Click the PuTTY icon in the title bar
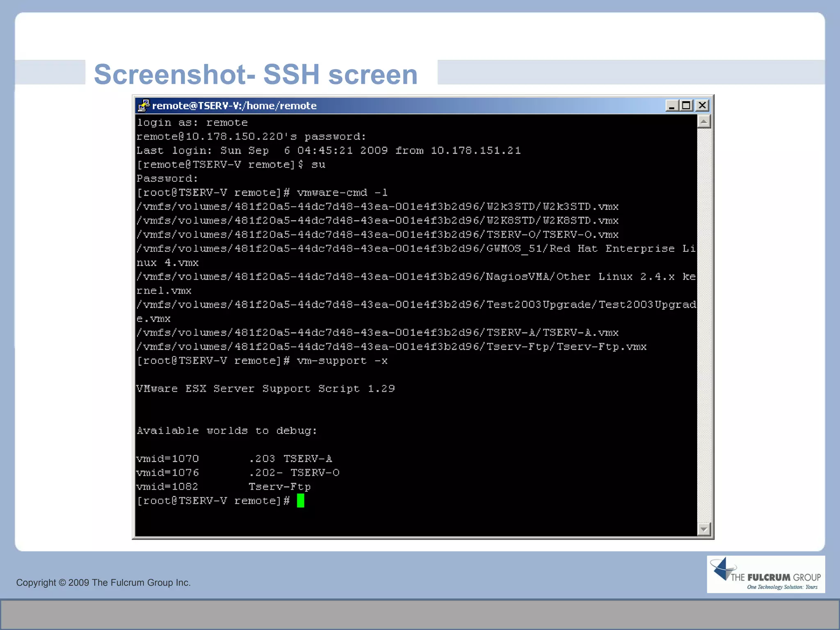840x630 pixels. tap(144, 105)
